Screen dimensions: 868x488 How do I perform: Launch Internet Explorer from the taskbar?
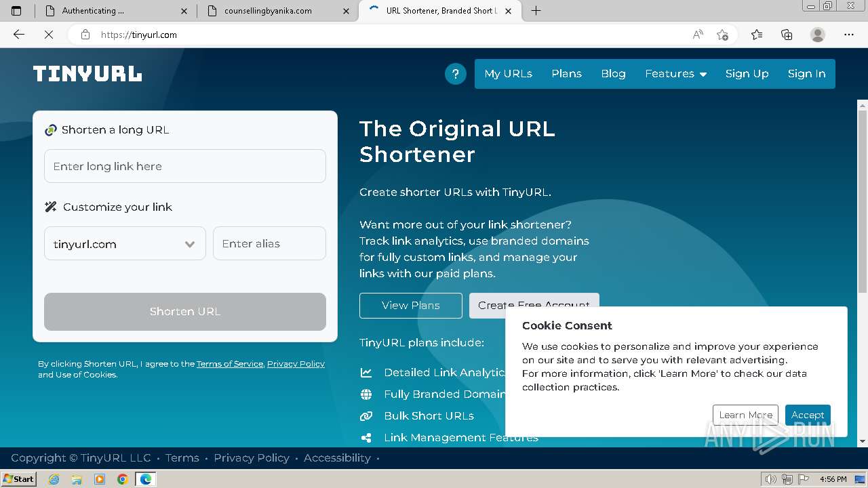(54, 479)
